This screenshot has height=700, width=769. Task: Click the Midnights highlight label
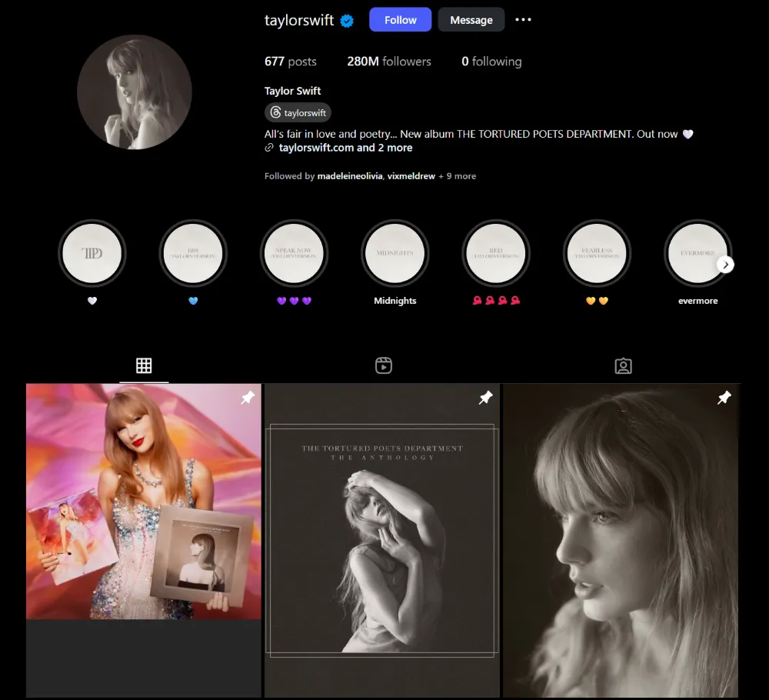click(394, 301)
